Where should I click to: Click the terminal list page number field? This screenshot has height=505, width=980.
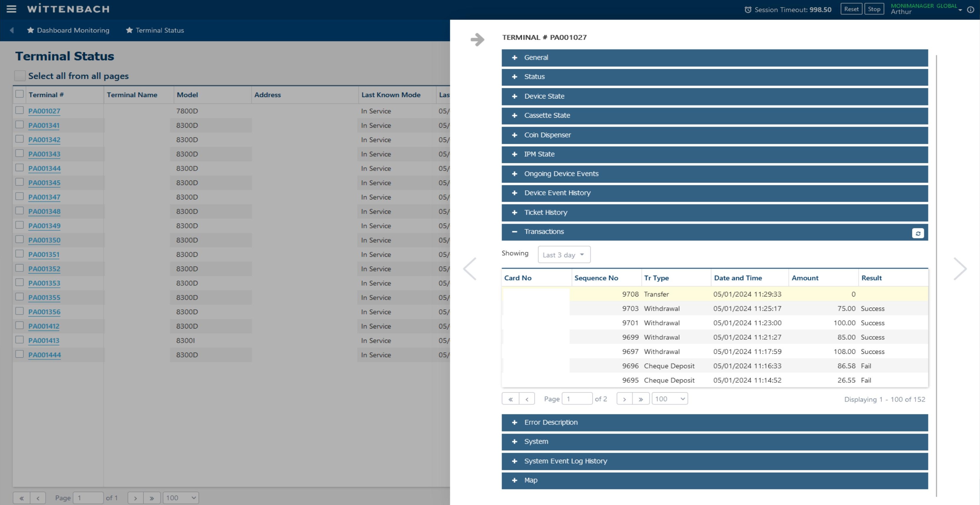pyautogui.click(x=88, y=498)
